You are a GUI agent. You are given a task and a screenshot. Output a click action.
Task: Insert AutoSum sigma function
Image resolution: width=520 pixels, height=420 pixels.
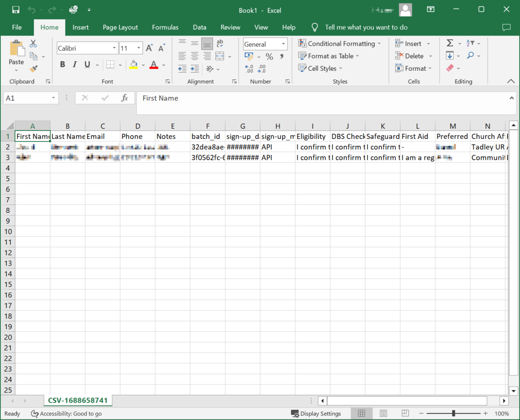[450, 43]
